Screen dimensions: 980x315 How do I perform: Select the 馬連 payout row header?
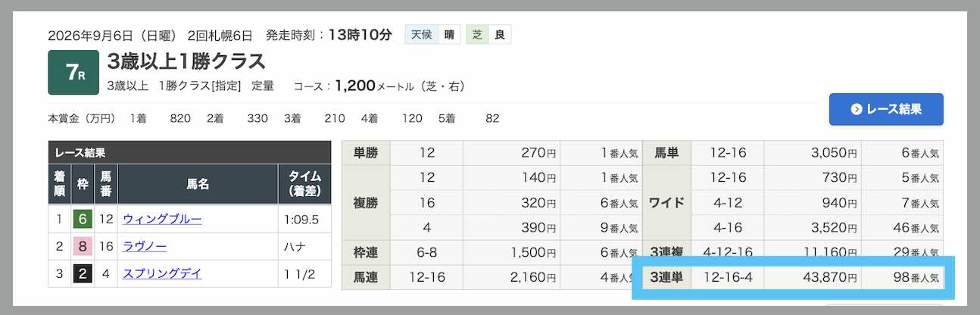coord(366,277)
